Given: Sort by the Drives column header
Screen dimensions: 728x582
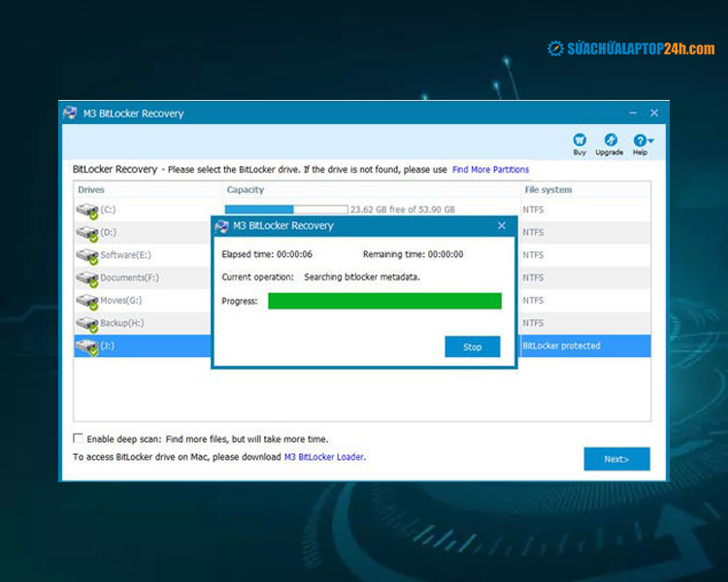Looking at the screenshot, I should click(91, 189).
